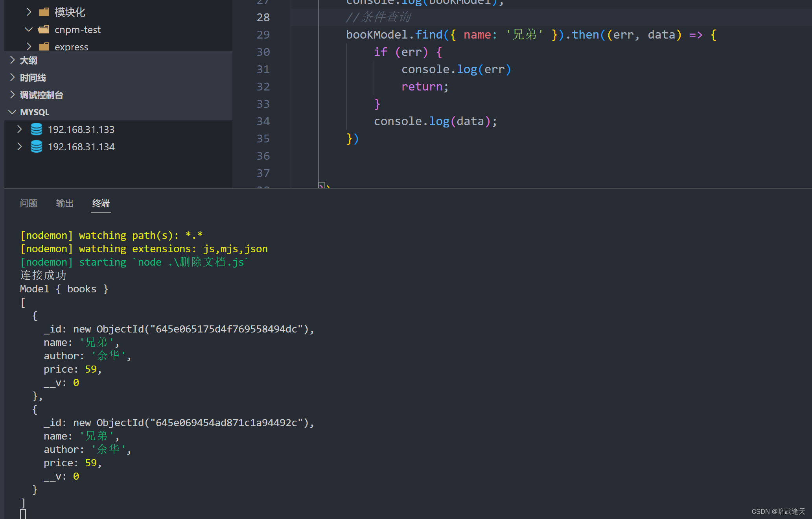
Task: Expand the 调试控制台 section
Action: (x=13, y=95)
